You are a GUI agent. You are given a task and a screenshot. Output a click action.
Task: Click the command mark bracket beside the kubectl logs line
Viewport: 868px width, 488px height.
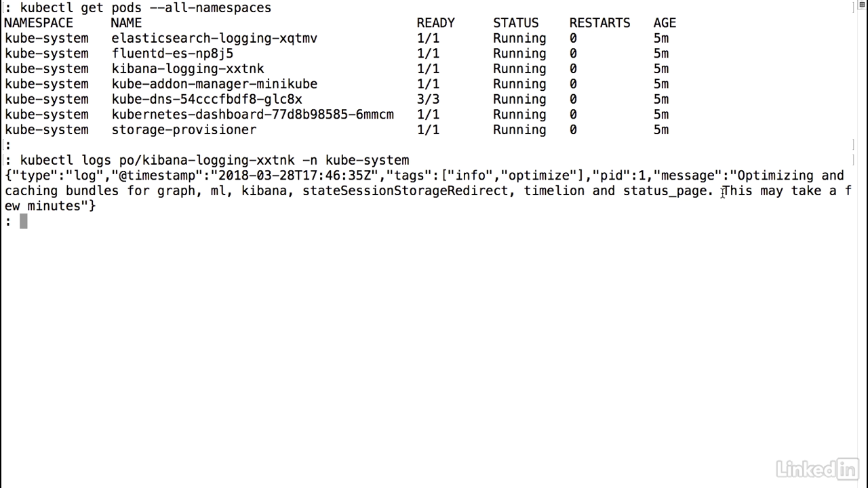(853, 161)
